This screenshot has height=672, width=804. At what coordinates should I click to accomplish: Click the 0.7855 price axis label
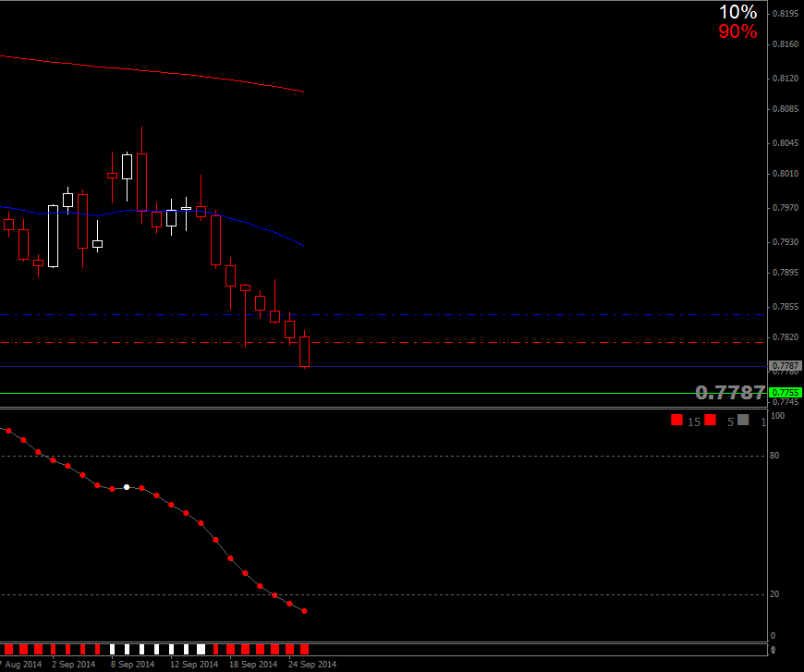(786, 307)
